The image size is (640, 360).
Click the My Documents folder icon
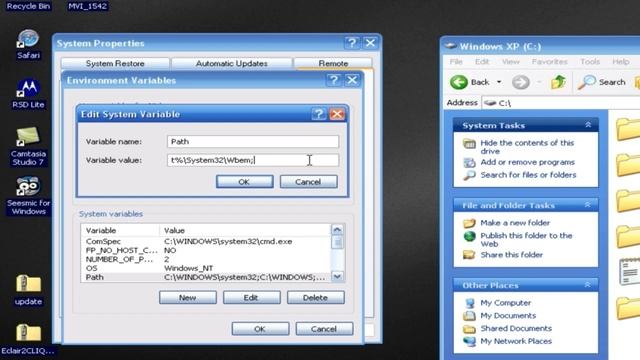pyautogui.click(x=469, y=316)
